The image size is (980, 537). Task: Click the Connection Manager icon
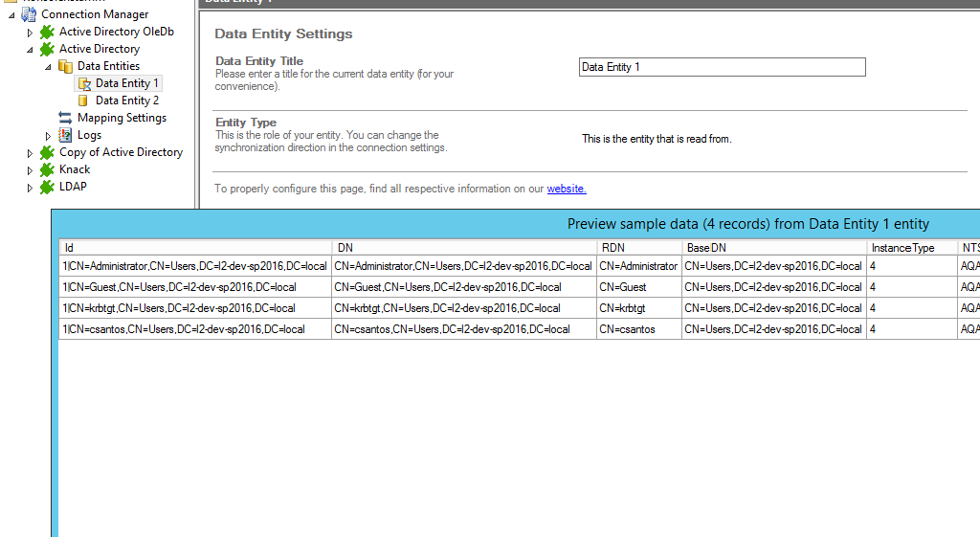tap(29, 14)
